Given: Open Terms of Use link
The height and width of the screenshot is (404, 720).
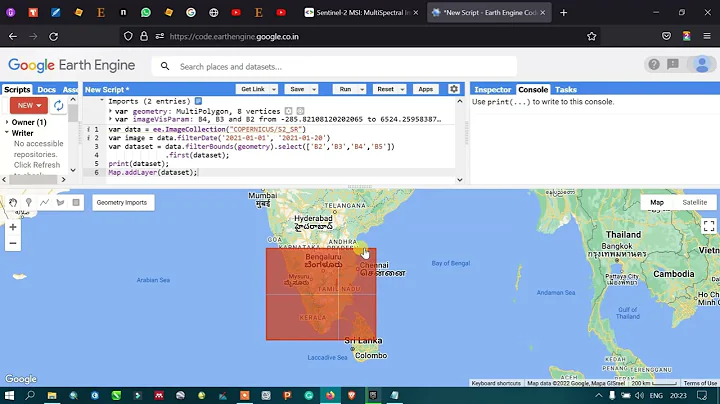Looking at the screenshot, I should click(x=700, y=383).
